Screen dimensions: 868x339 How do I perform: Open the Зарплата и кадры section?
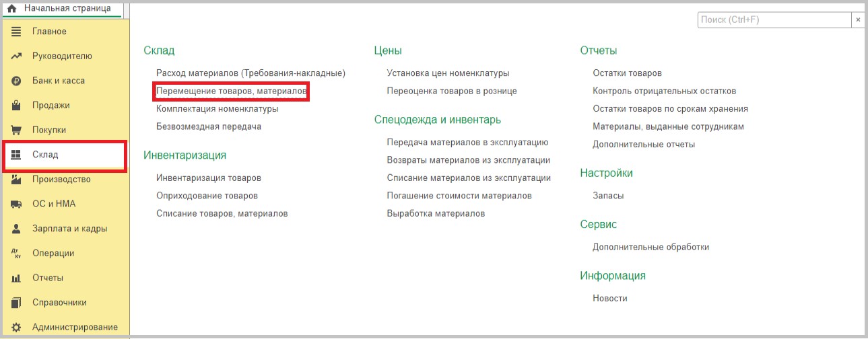coord(70,229)
